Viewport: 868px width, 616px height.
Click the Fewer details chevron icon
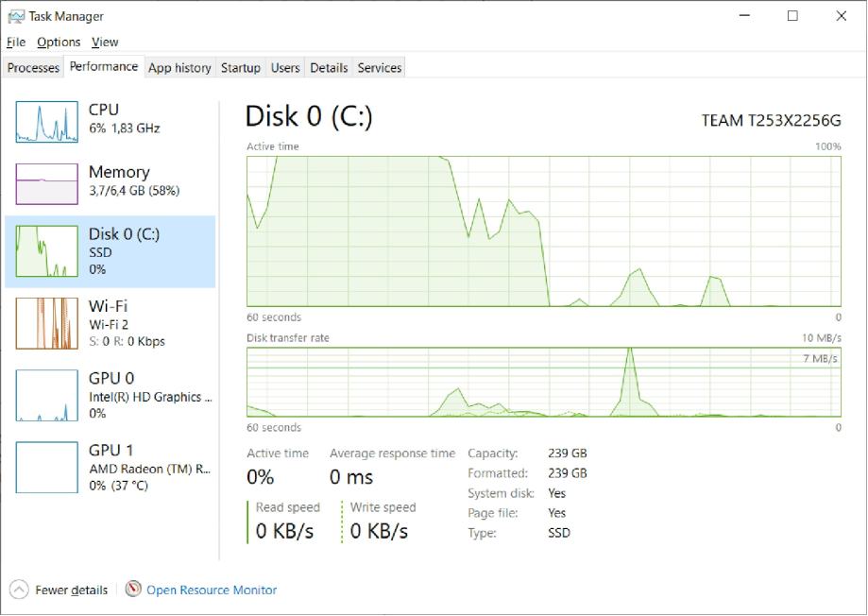click(18, 590)
